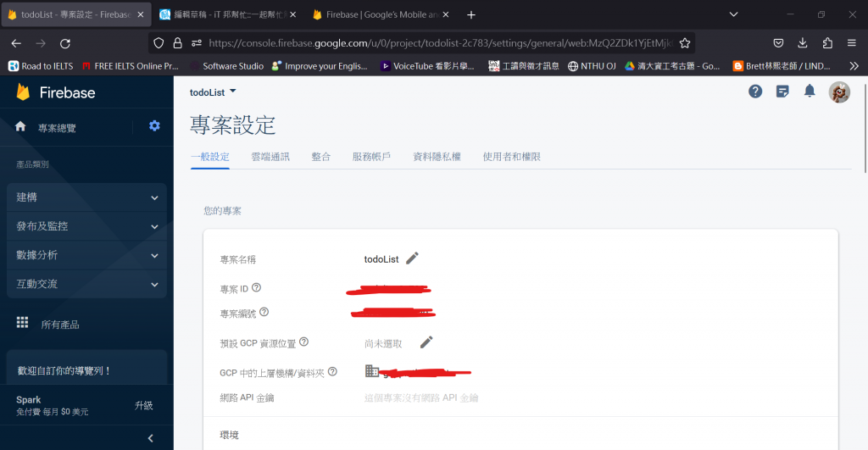Screen dimensions: 868x450
Task: Expand the 數據分析 category
Action: (x=87, y=255)
